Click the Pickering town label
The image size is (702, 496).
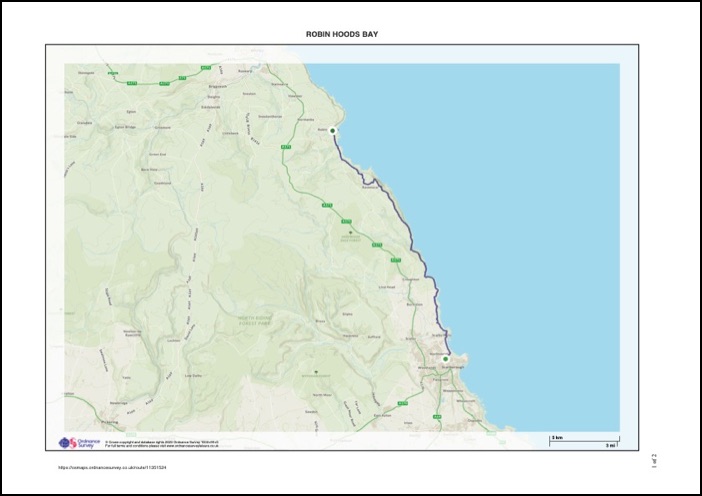[110, 422]
